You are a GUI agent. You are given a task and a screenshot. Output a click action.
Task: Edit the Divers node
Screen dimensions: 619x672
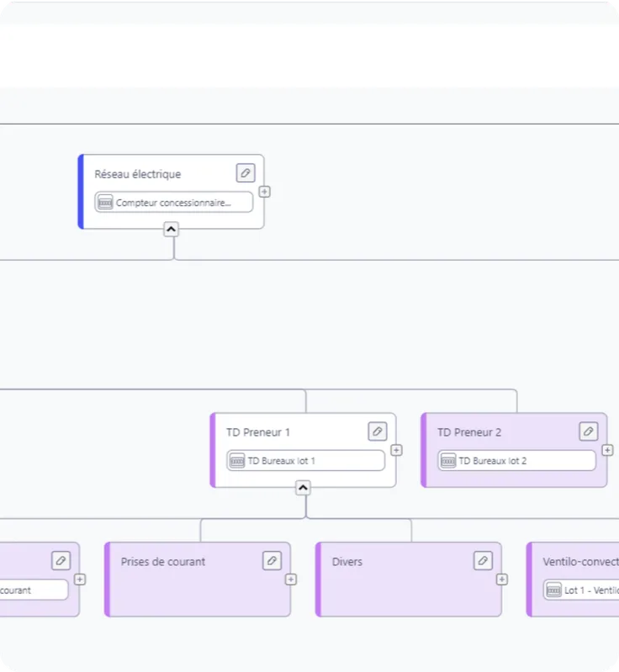(483, 561)
